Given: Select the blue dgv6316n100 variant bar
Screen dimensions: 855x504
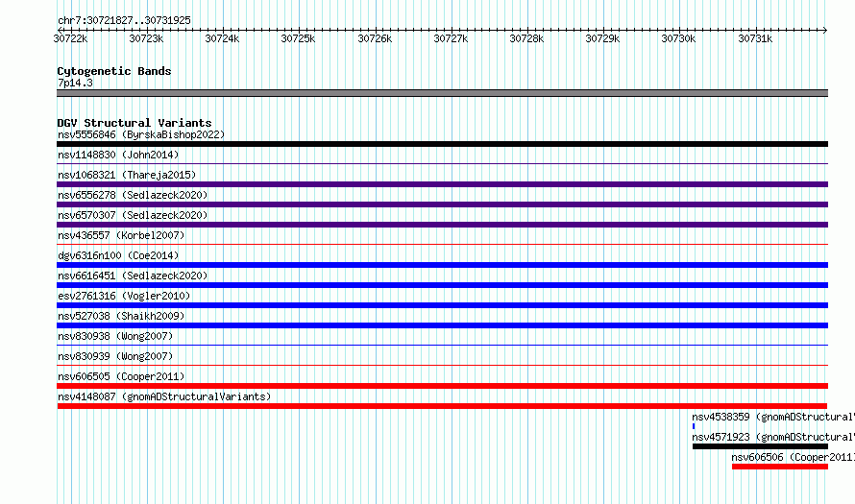Looking at the screenshot, I should pyautogui.click(x=442, y=265).
